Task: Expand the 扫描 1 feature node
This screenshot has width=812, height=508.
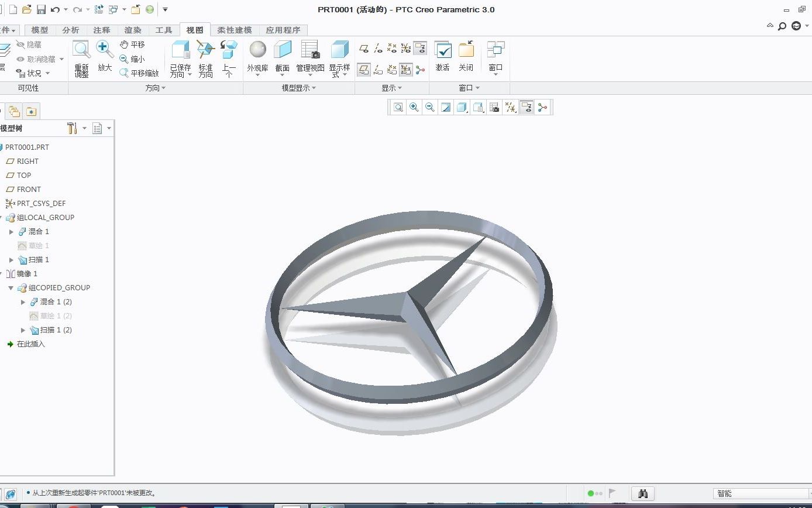Action: tap(11, 260)
